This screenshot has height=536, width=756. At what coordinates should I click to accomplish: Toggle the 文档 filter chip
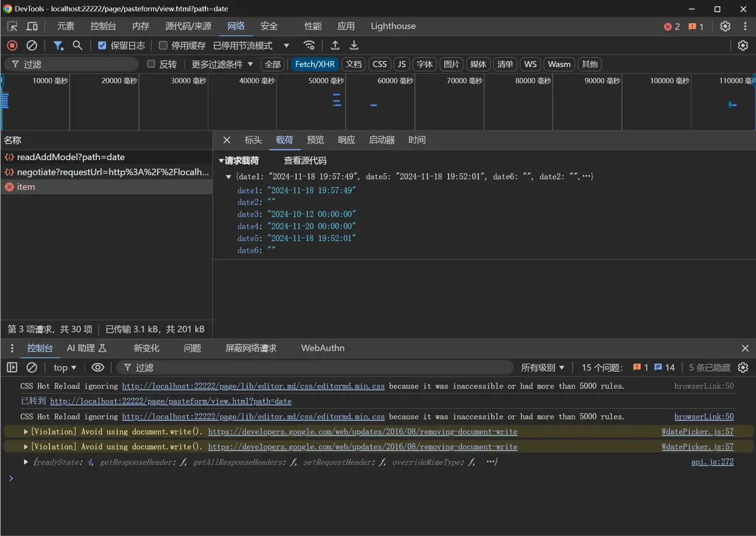pyautogui.click(x=354, y=64)
